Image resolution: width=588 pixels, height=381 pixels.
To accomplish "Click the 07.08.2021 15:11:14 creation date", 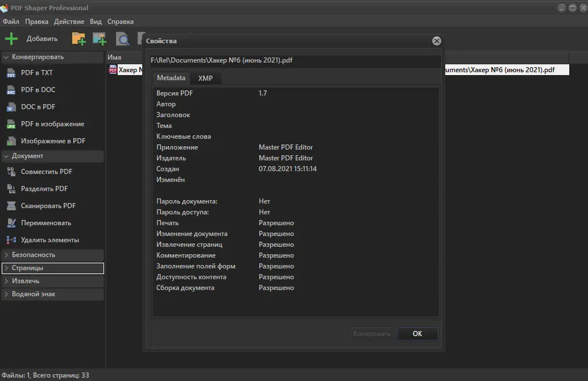I will pyautogui.click(x=288, y=169).
